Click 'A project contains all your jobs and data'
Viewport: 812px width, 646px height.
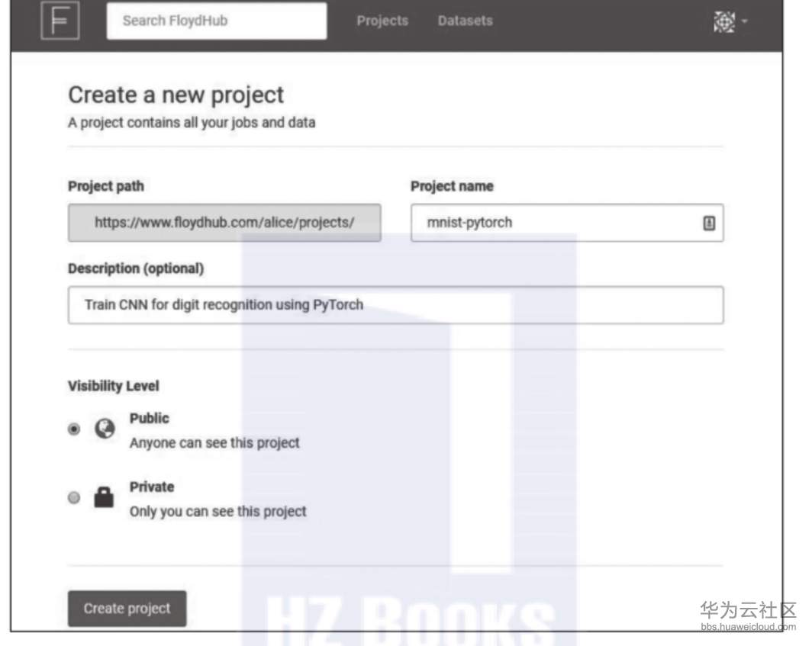coord(192,123)
